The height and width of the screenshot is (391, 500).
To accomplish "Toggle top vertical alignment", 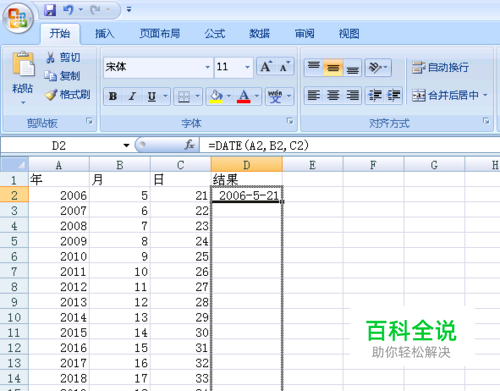I will coord(314,67).
